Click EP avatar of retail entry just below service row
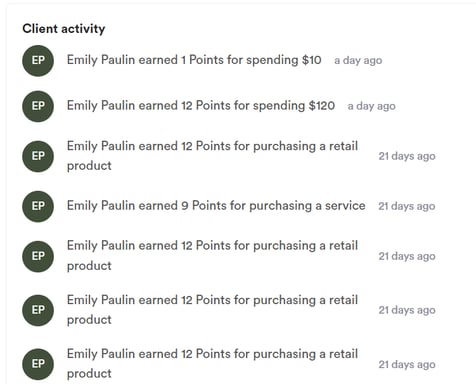Image resolution: width=476 pixels, height=384 pixels. [38, 256]
